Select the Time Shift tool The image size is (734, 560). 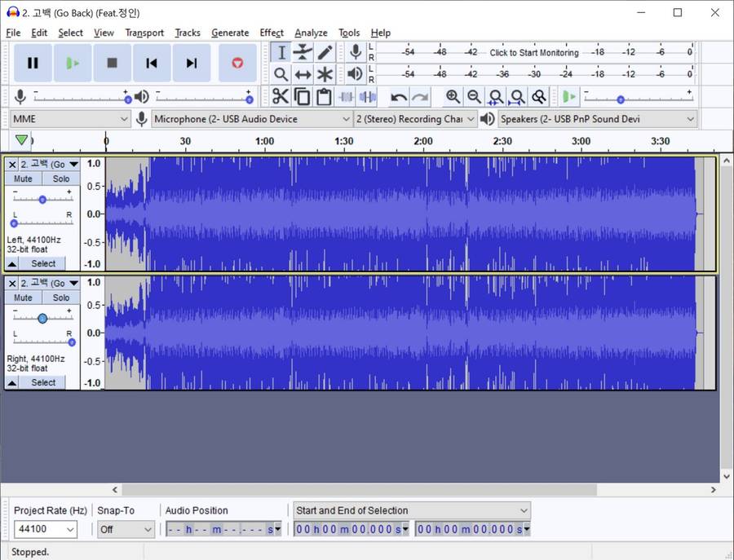303,74
